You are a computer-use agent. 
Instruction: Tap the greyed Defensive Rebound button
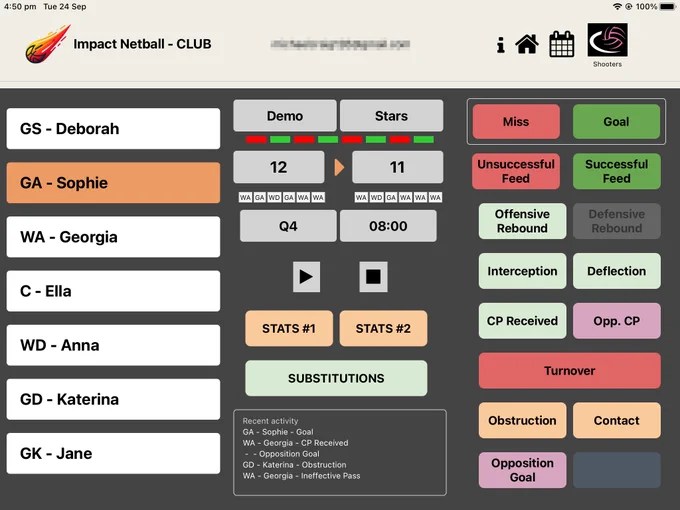pos(617,221)
